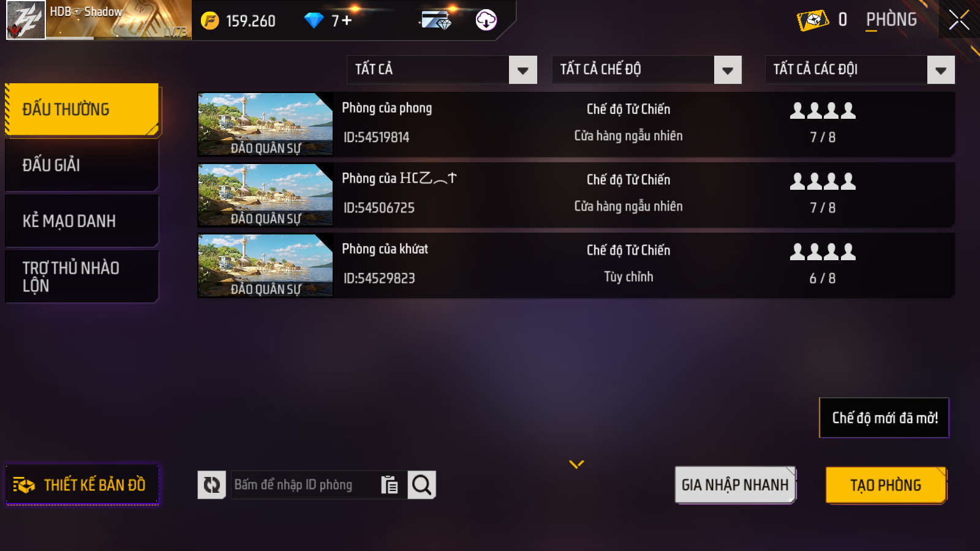Open HDB Shadow player avatar
980x551 pixels.
(26, 20)
